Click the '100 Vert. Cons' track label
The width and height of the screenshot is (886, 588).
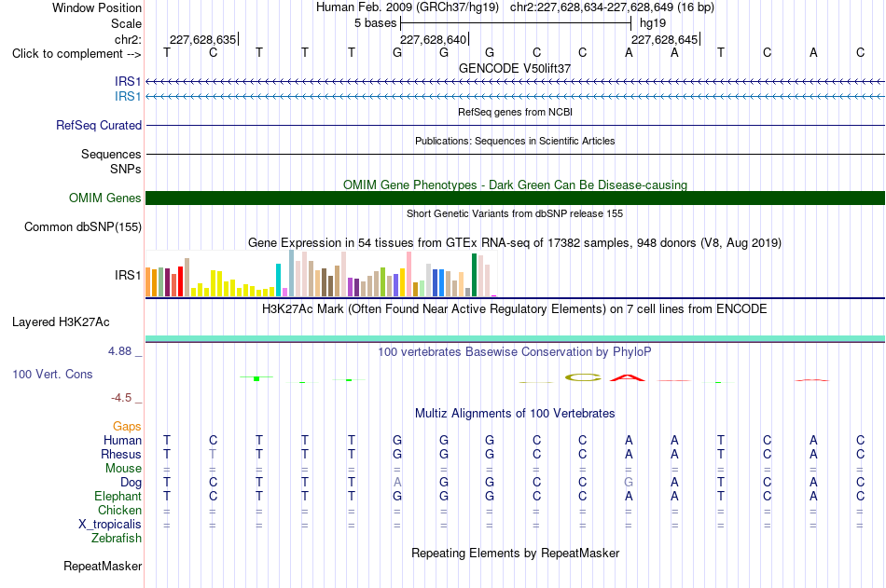[x=52, y=374]
